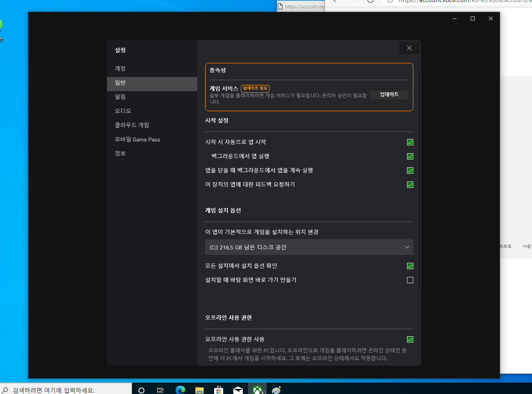Show the 정보 settings section
The height and width of the screenshot is (394, 532).
pyautogui.click(x=152, y=153)
